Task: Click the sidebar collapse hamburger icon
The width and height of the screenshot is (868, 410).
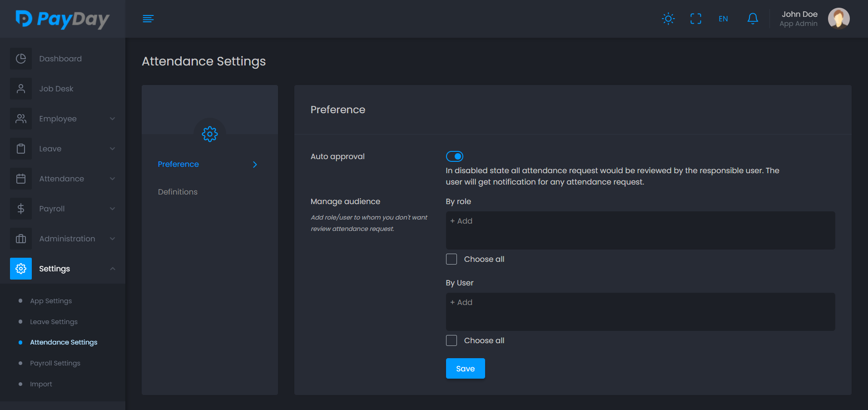Action: (148, 19)
